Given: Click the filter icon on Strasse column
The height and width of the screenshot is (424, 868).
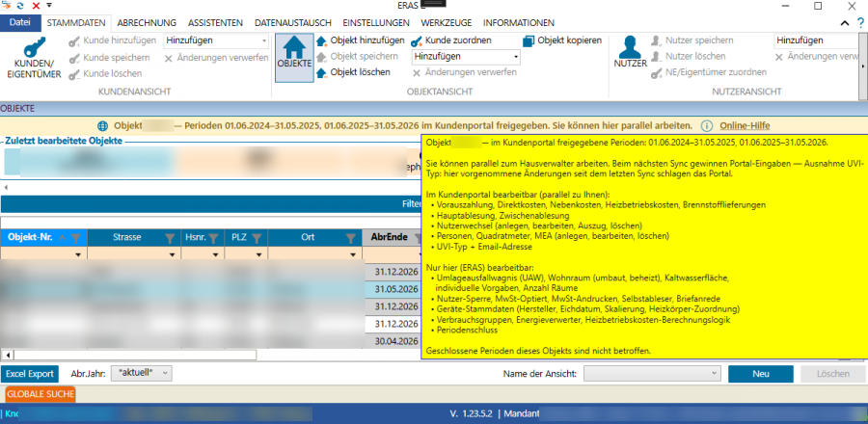Looking at the screenshot, I should coord(170,238).
